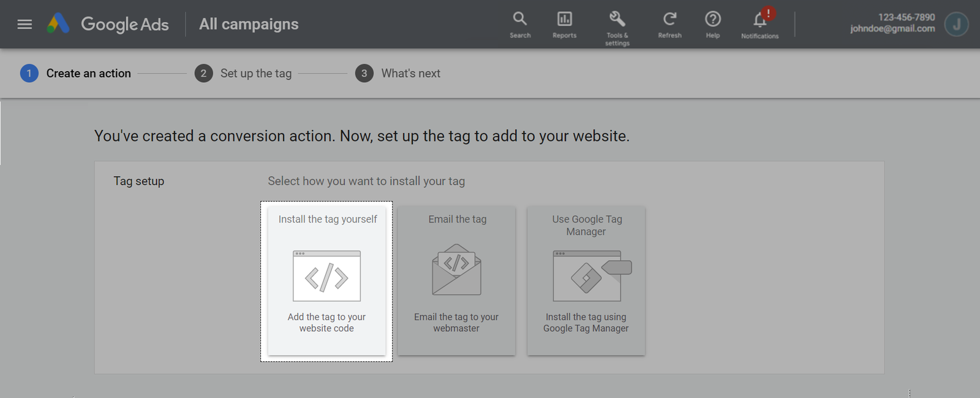Screen dimensions: 980x398
Task: Click the account avatar J
Action: click(x=956, y=25)
